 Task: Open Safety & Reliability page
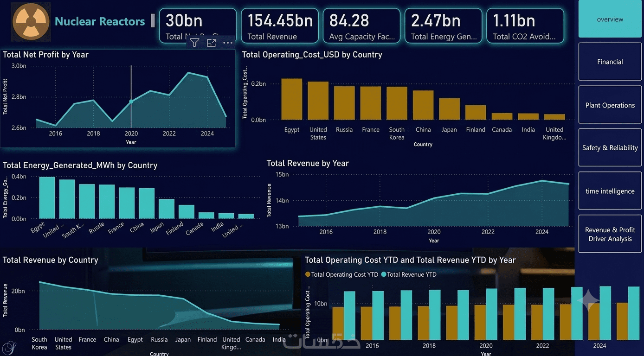[x=610, y=148]
